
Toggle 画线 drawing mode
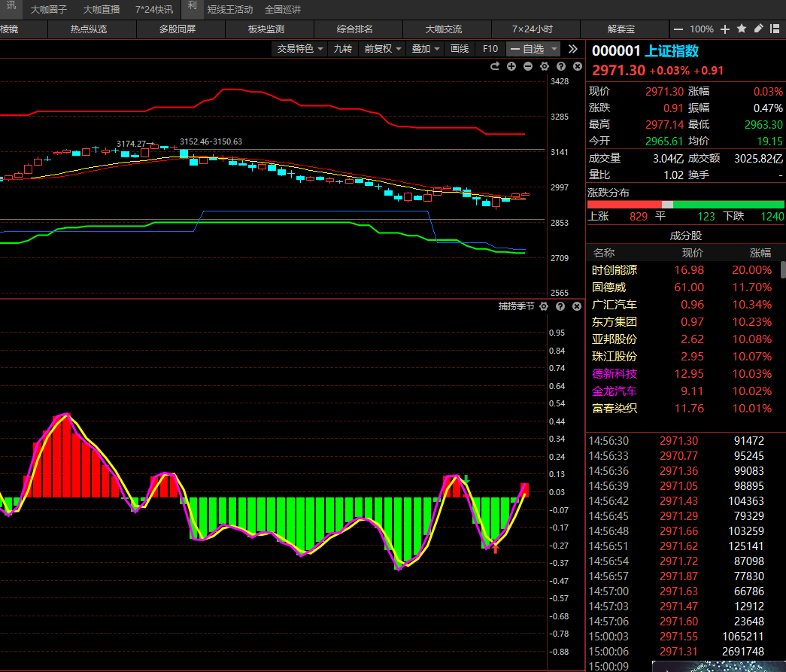[459, 49]
